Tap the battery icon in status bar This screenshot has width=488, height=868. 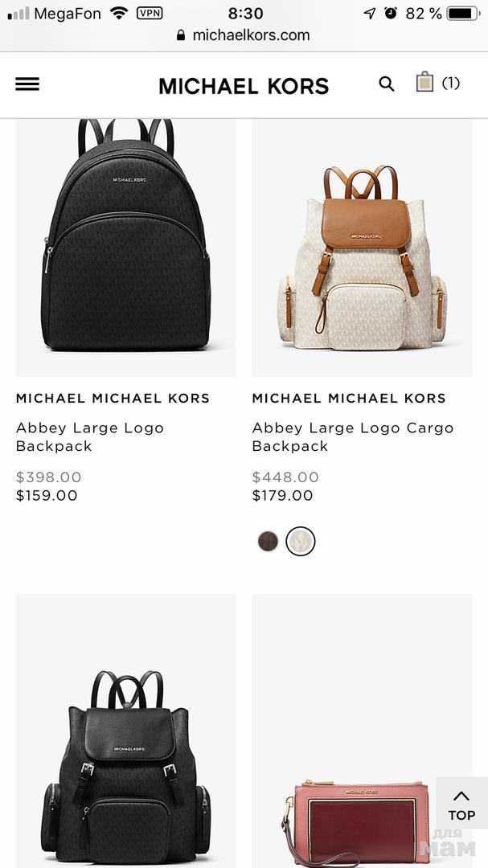(x=464, y=14)
